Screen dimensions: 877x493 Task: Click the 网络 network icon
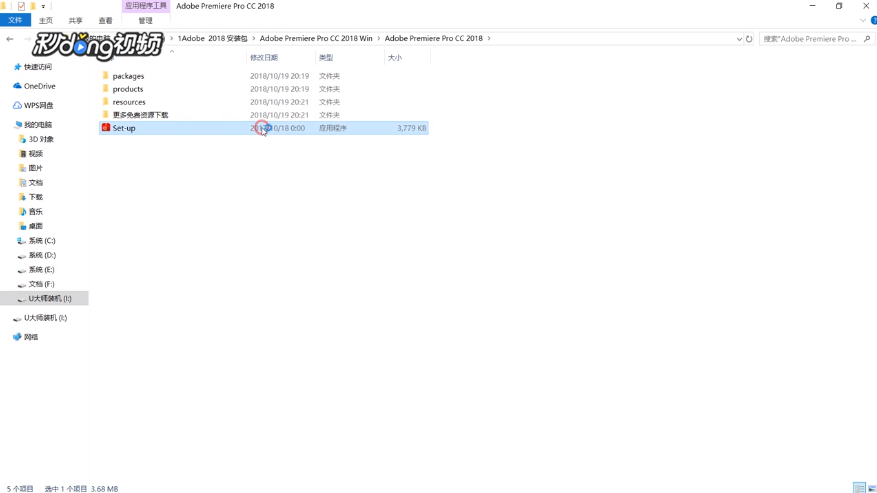[17, 337]
